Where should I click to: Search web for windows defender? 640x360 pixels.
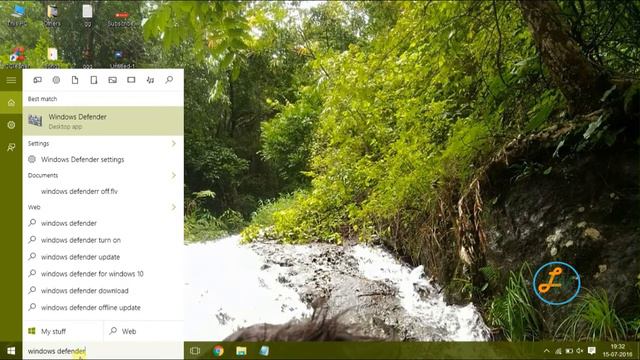tap(103, 223)
